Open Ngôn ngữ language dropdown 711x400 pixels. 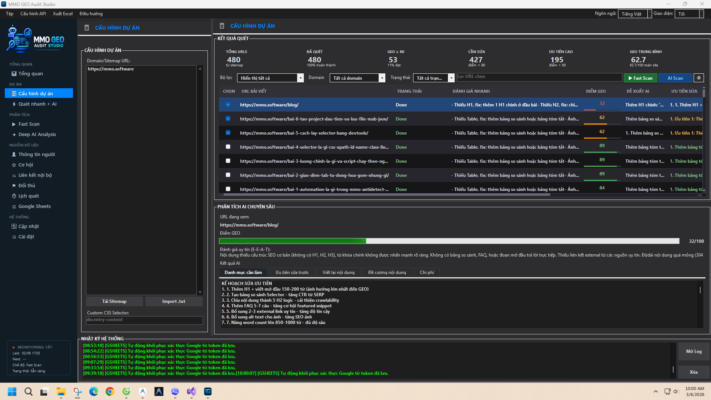click(635, 14)
